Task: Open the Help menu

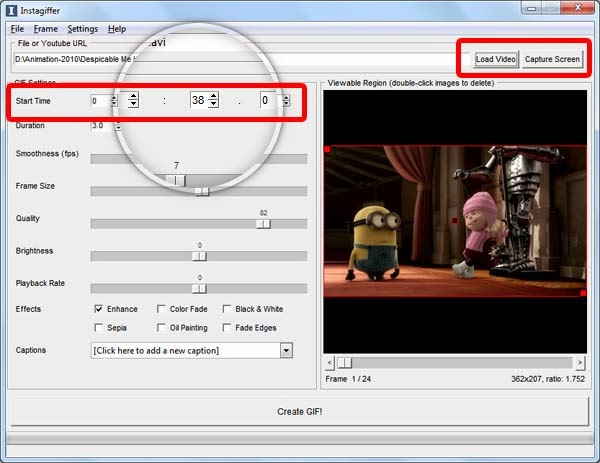Action: click(x=117, y=29)
